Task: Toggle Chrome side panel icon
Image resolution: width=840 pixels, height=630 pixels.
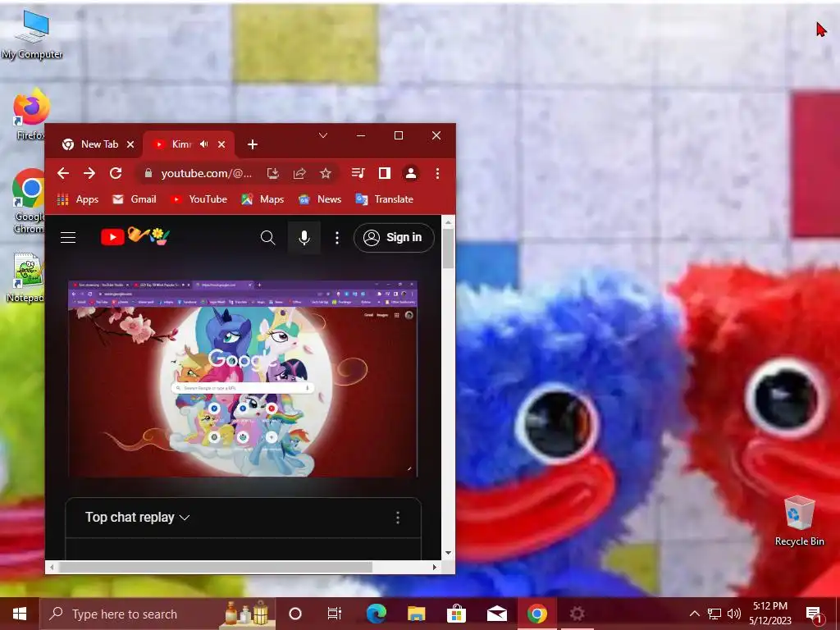Action: click(384, 173)
